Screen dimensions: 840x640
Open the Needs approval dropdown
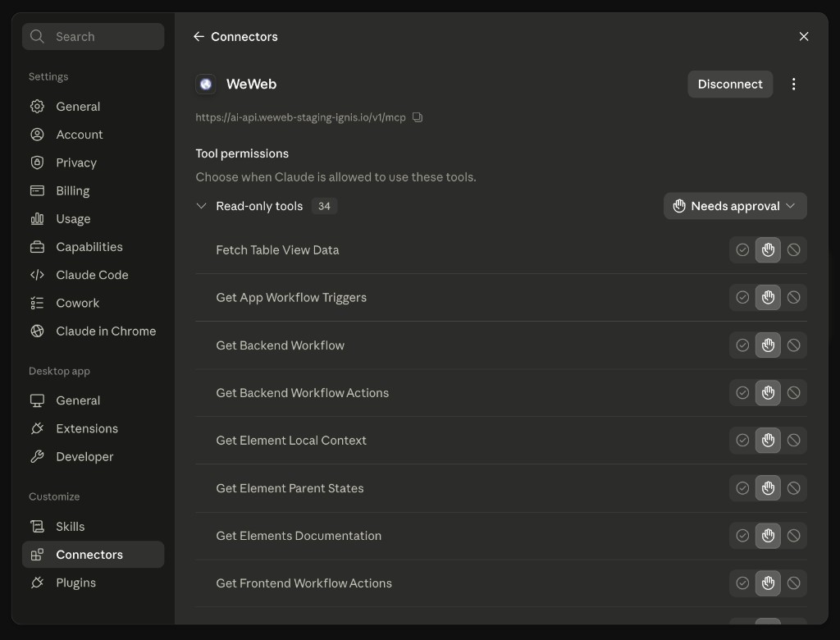click(x=735, y=206)
